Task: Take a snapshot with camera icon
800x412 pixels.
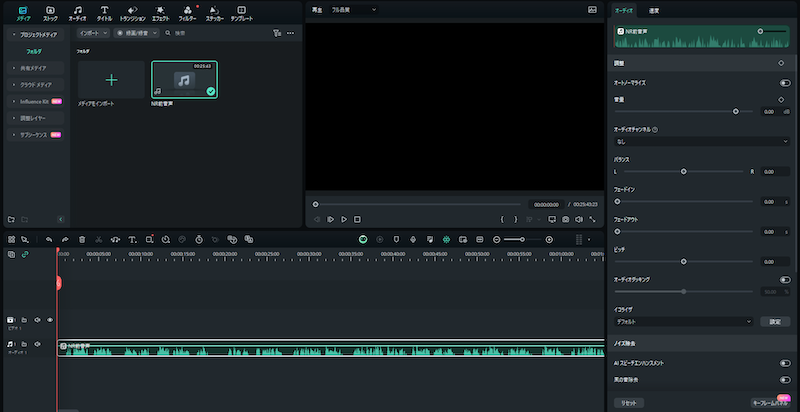Action: point(565,219)
